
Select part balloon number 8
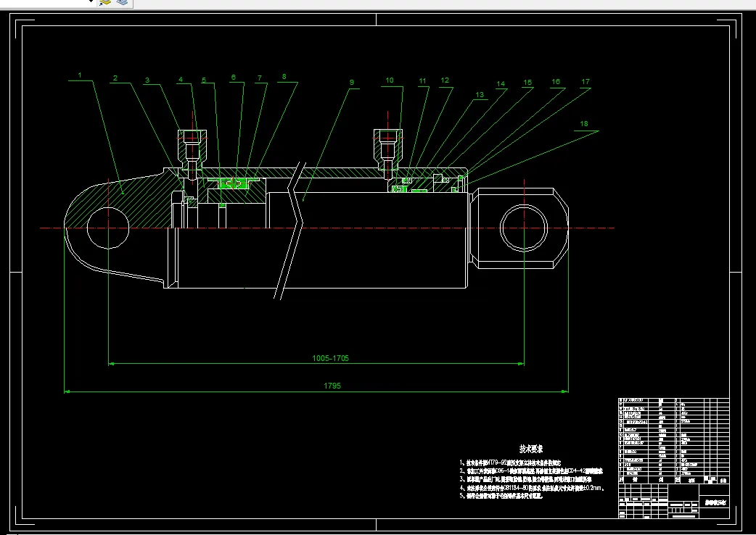point(284,77)
